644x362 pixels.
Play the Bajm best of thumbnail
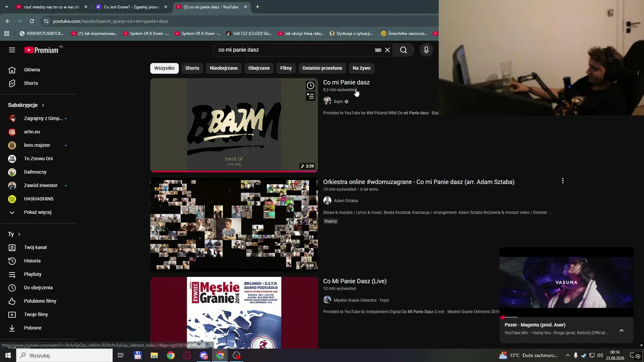point(234,125)
